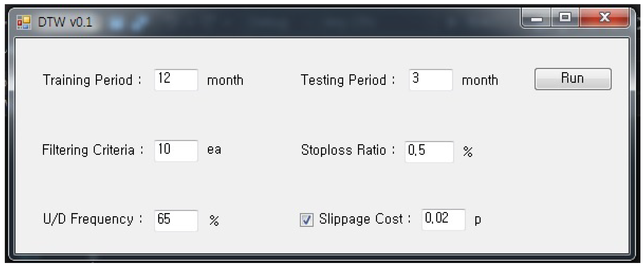The image size is (644, 268).
Task: Click the "Filtering Criteria :" label text
Action: [92, 150]
